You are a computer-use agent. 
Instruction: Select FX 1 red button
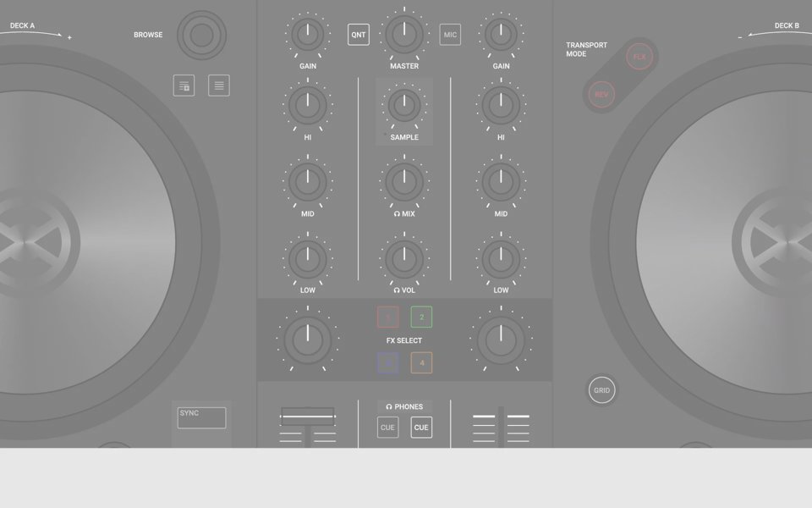pos(387,317)
